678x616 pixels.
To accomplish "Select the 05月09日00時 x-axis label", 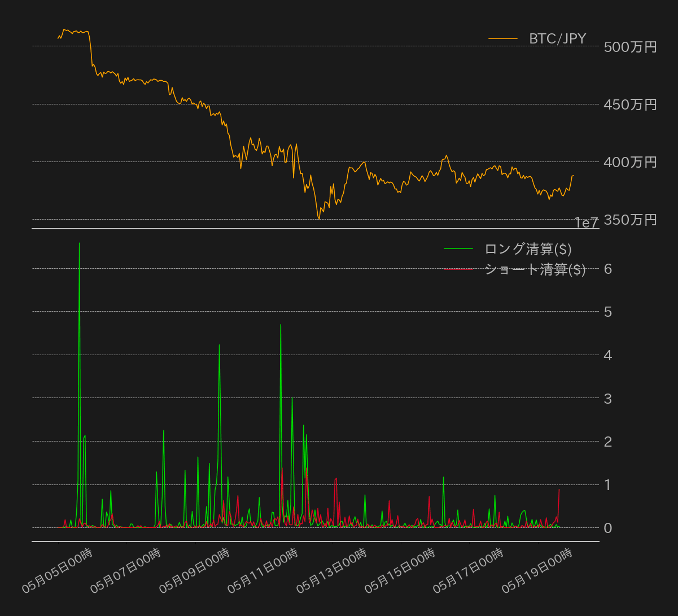I will point(194,571).
